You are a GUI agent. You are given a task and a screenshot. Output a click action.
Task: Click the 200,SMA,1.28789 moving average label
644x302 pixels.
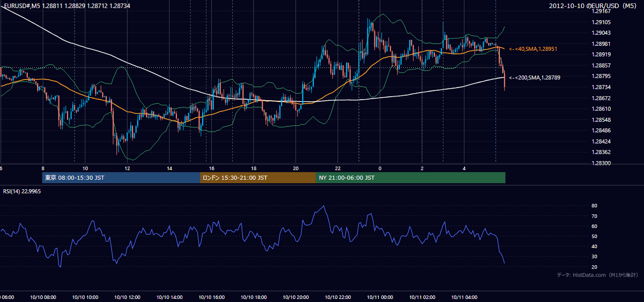click(535, 78)
